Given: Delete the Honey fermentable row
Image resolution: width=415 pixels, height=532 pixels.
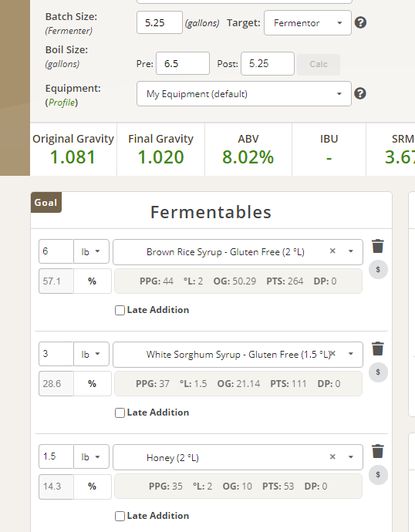Looking at the screenshot, I should point(378,452).
